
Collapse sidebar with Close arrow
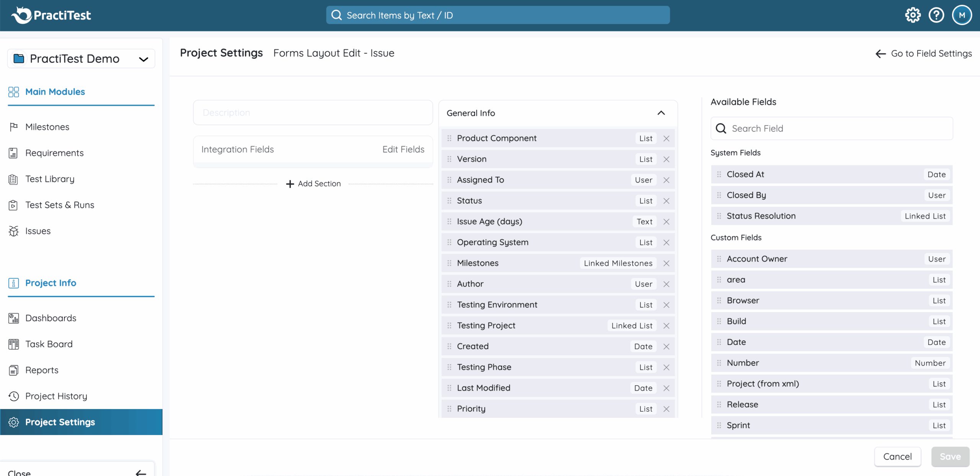pos(140,473)
